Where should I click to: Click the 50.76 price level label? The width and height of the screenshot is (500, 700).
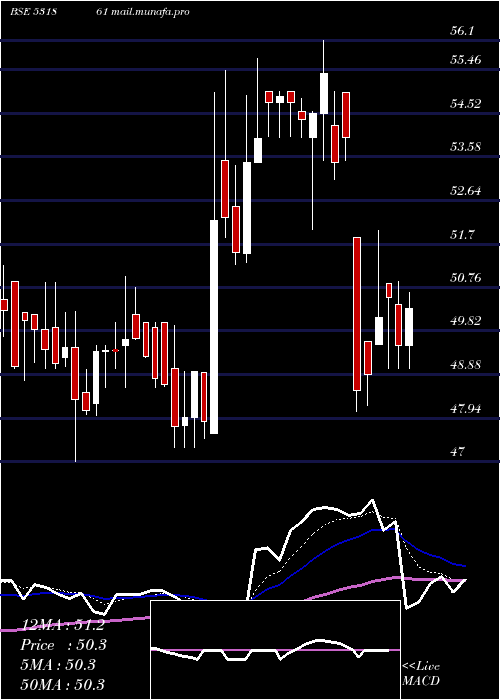[466, 278]
